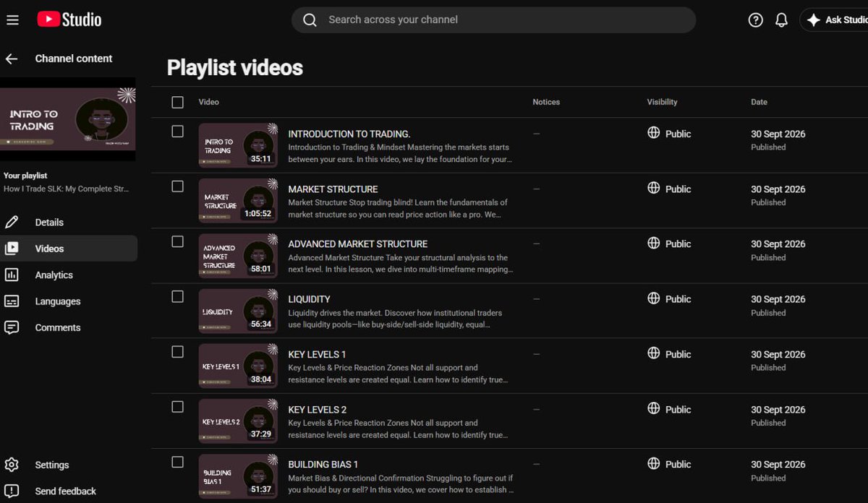Toggle the select-all videos checkbox
The width and height of the screenshot is (868, 503).
177,102
